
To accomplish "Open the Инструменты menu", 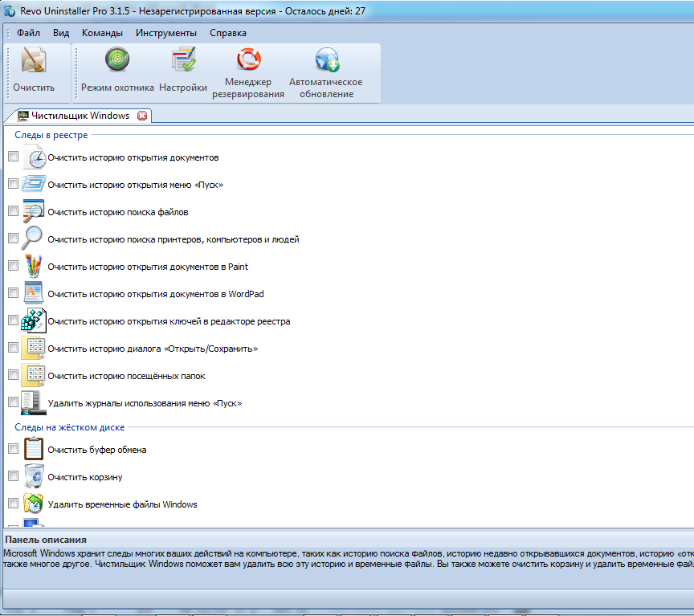I will tap(166, 33).
